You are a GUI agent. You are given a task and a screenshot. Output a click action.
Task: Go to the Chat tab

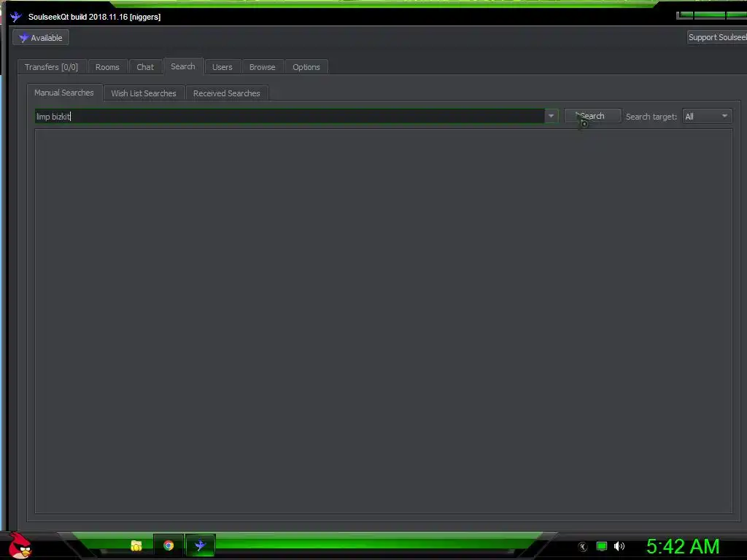click(145, 67)
